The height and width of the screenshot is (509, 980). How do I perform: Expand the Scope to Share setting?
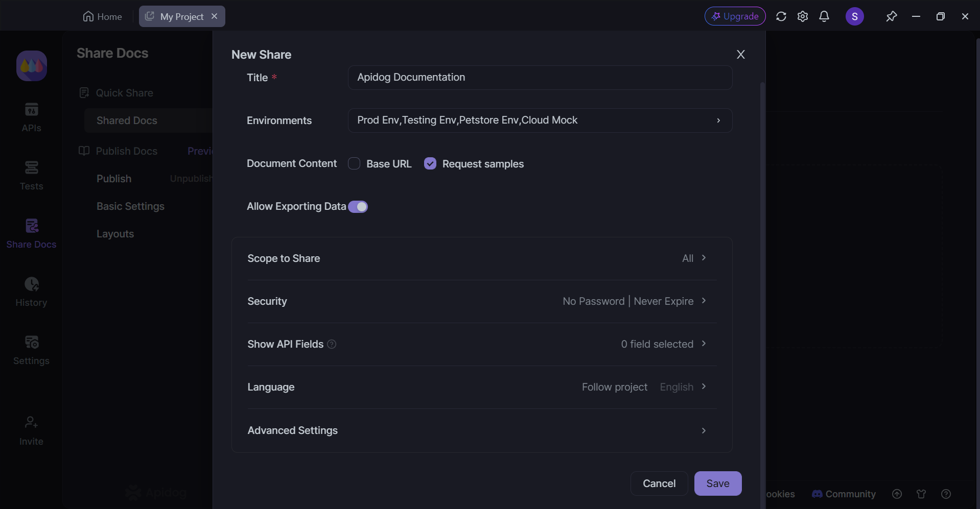click(x=482, y=258)
